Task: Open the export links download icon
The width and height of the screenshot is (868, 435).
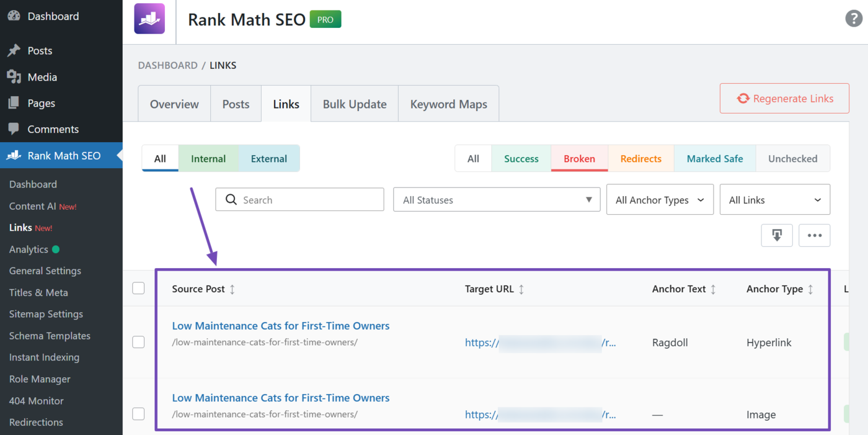Action: click(x=777, y=235)
